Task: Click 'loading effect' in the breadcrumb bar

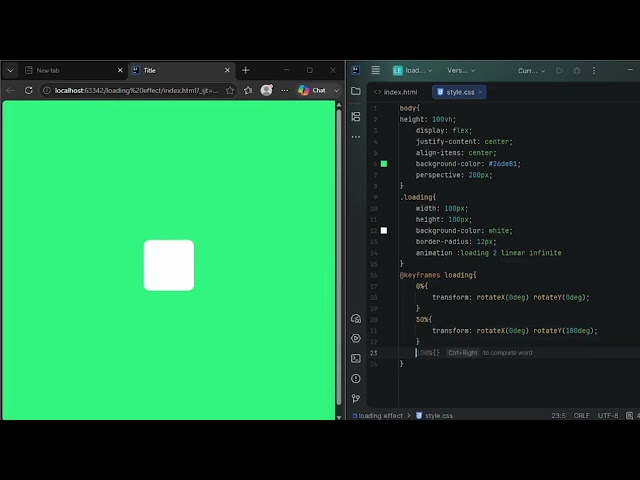Action: click(378, 416)
